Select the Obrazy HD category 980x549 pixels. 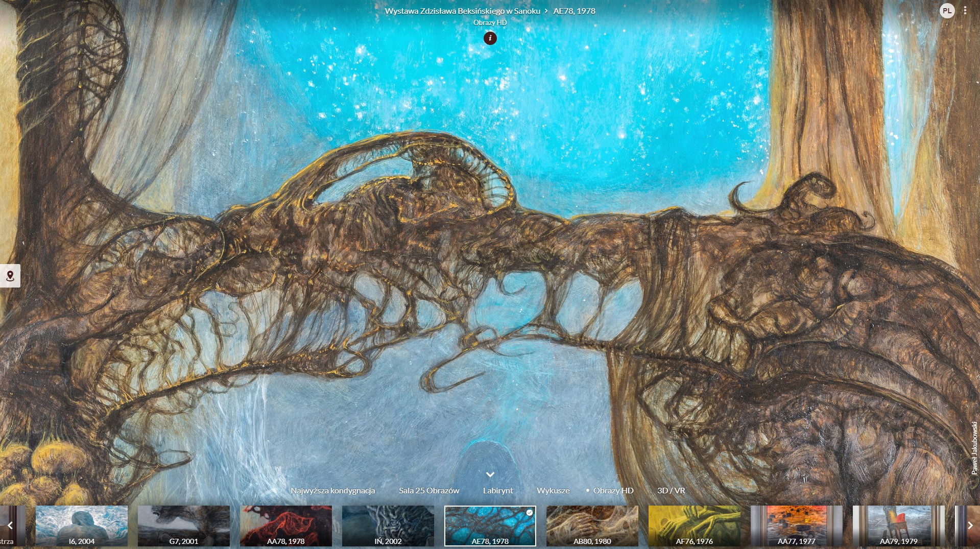(x=613, y=490)
